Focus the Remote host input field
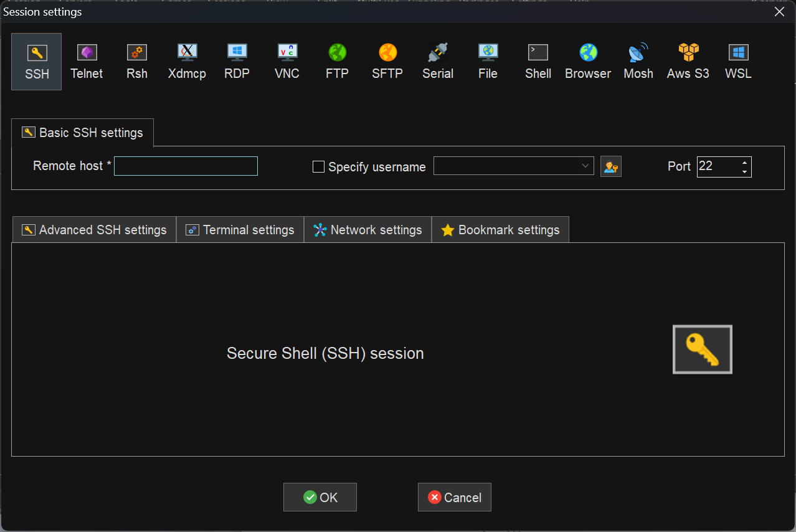 point(186,166)
